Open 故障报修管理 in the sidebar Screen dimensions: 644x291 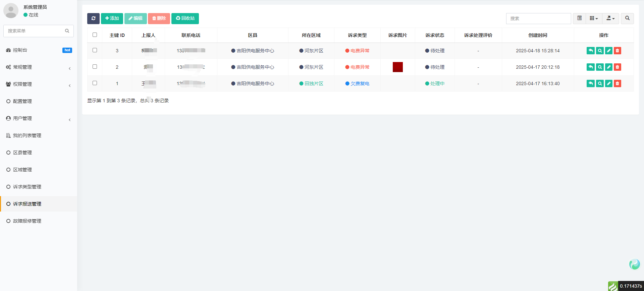[x=27, y=221]
